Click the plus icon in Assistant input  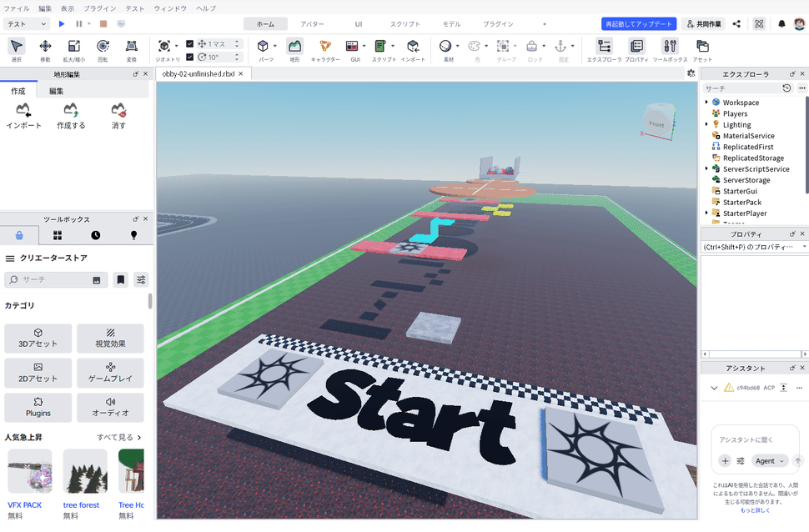click(x=725, y=461)
